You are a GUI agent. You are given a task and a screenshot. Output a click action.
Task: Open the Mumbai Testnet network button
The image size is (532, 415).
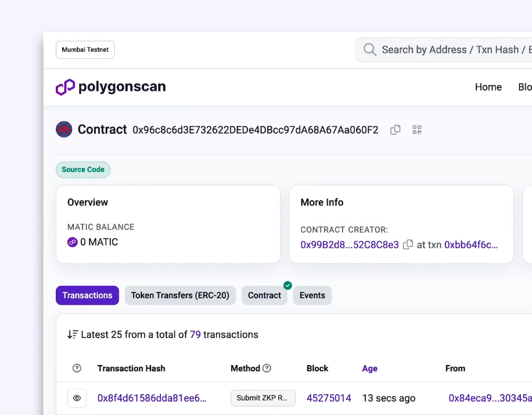(85, 50)
